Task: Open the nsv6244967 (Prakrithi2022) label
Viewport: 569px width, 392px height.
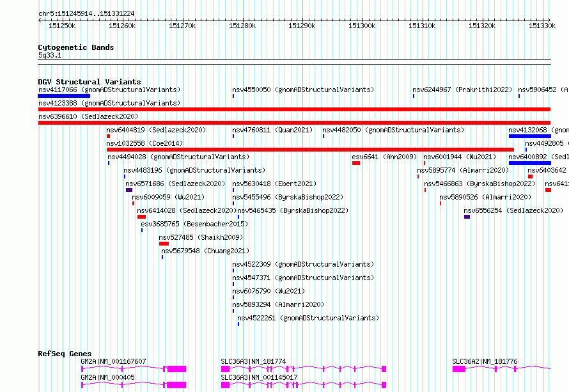Action: 462,90
